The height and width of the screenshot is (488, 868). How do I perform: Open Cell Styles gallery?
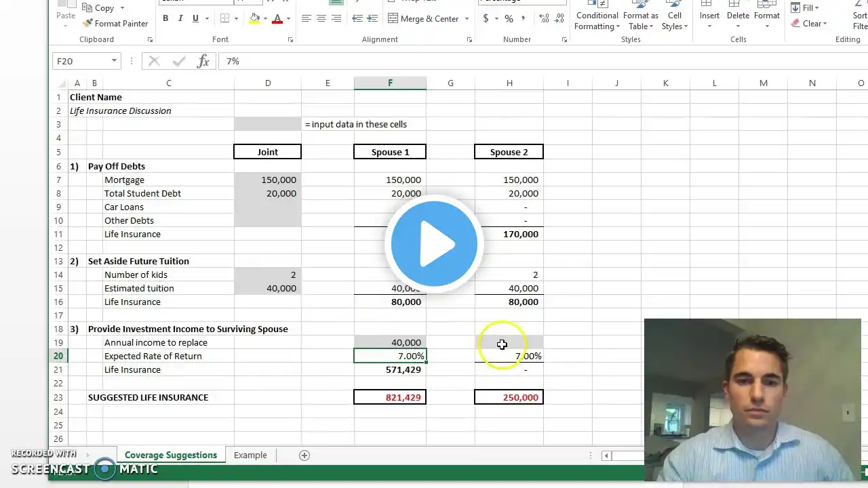675,16
